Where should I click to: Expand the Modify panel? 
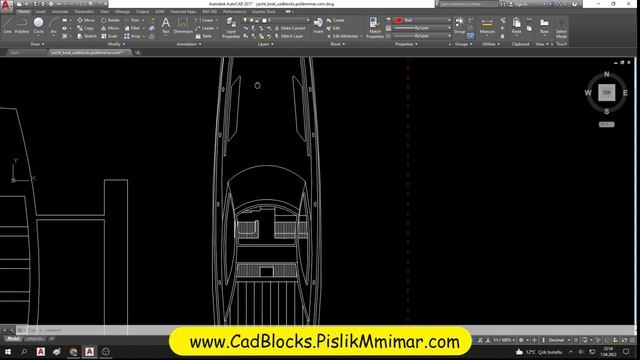coord(116,44)
